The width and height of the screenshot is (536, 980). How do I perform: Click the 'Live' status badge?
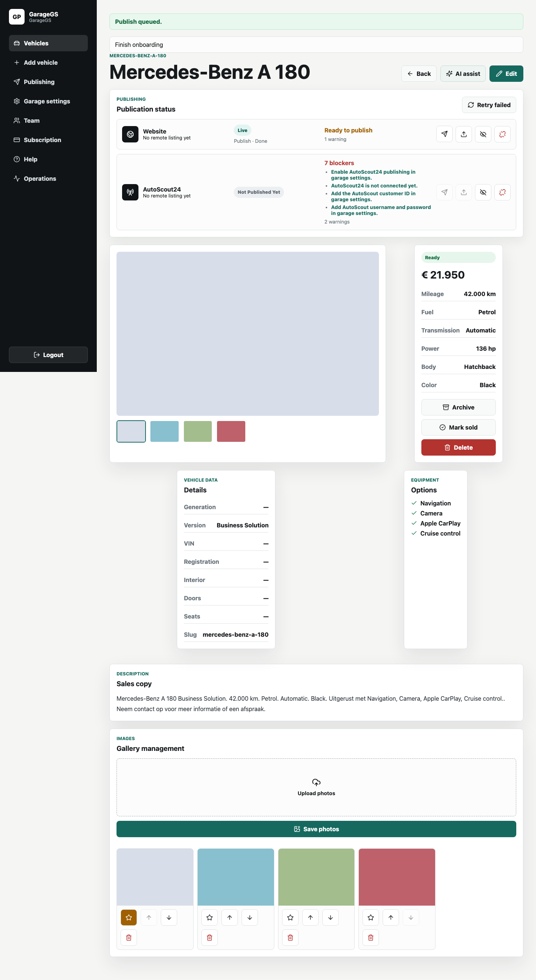(242, 130)
